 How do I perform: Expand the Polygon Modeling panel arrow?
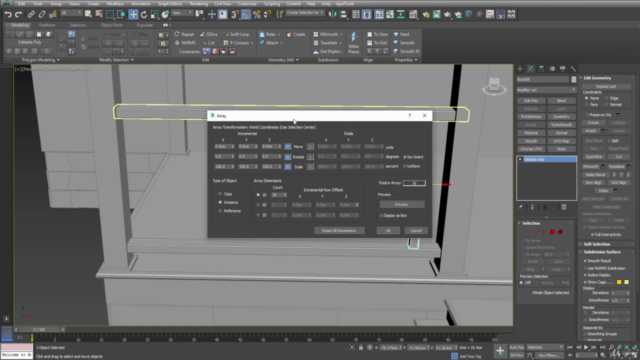pos(58,60)
